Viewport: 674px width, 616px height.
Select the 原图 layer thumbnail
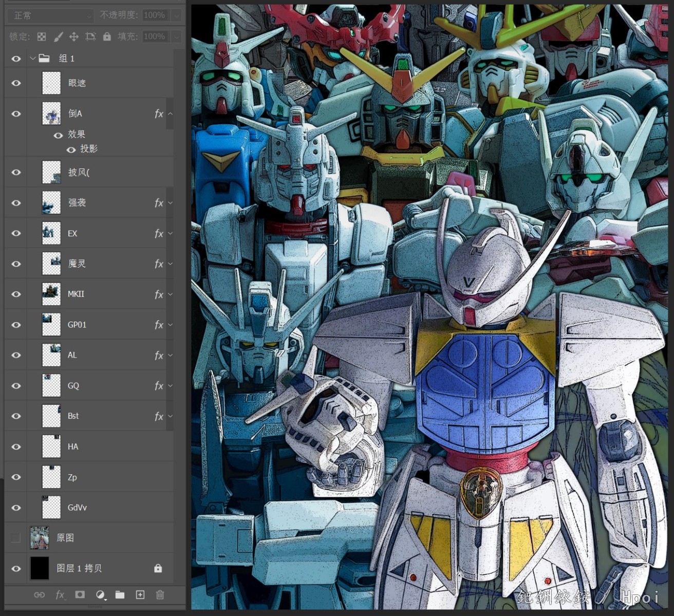point(40,538)
